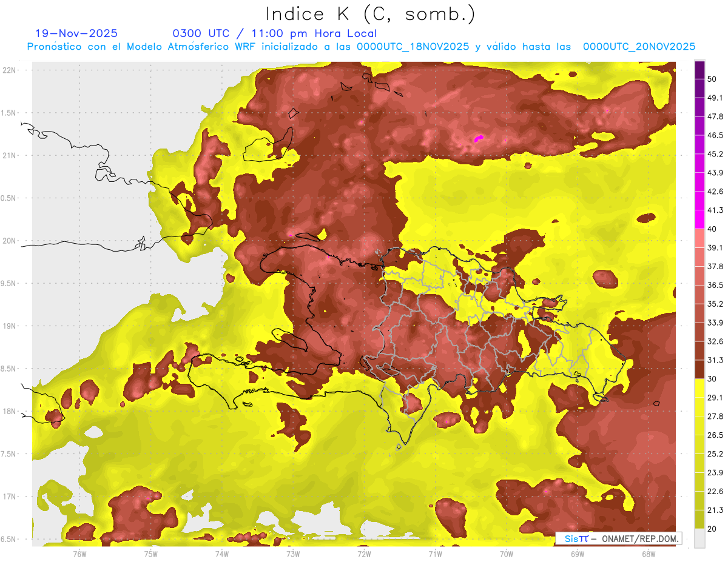Click the dark purple colorbar swatch above 50
This screenshot has height=562, width=728.
[x=699, y=70]
